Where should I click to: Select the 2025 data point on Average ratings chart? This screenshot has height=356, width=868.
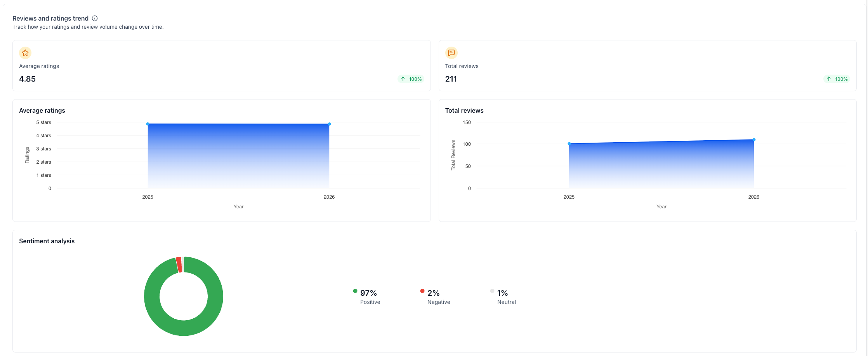148,124
